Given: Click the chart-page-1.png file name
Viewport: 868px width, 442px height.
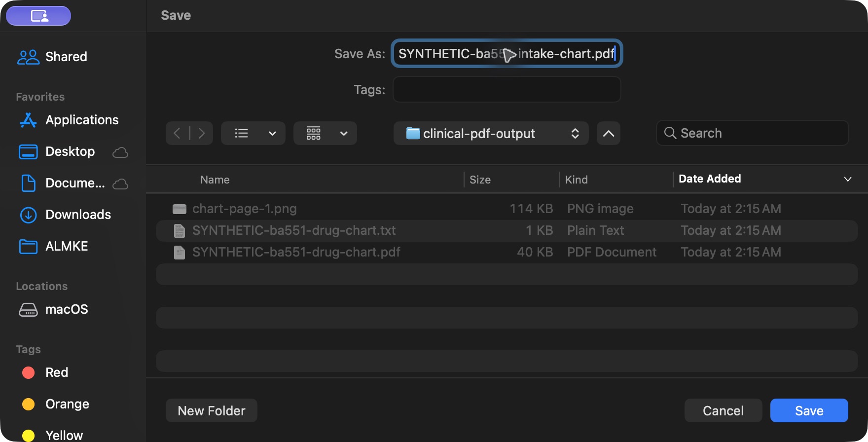Looking at the screenshot, I should pyautogui.click(x=245, y=209).
